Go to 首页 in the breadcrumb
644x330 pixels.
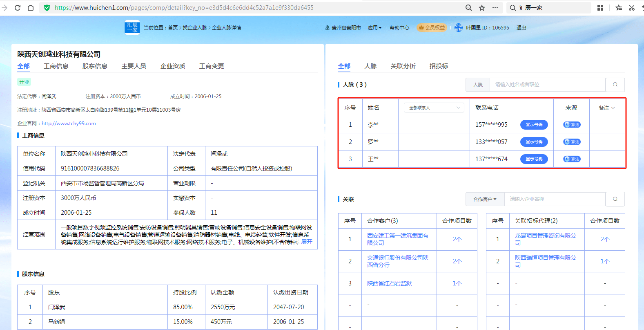pyautogui.click(x=173, y=28)
